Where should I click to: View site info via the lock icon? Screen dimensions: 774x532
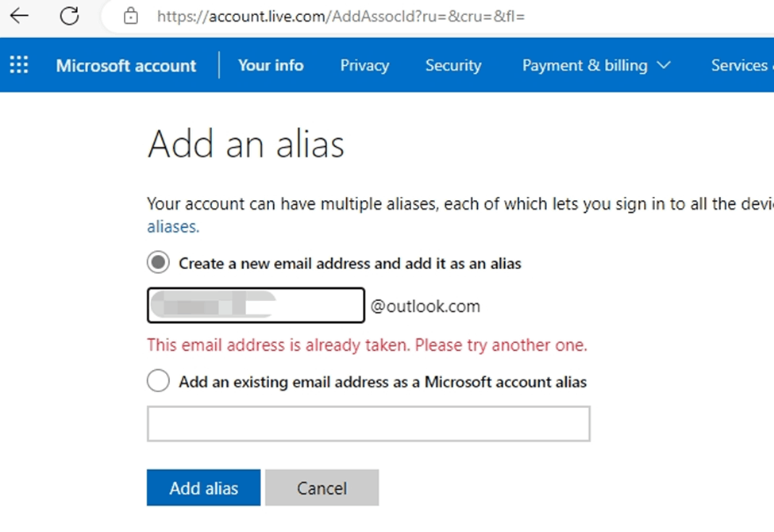[131, 16]
